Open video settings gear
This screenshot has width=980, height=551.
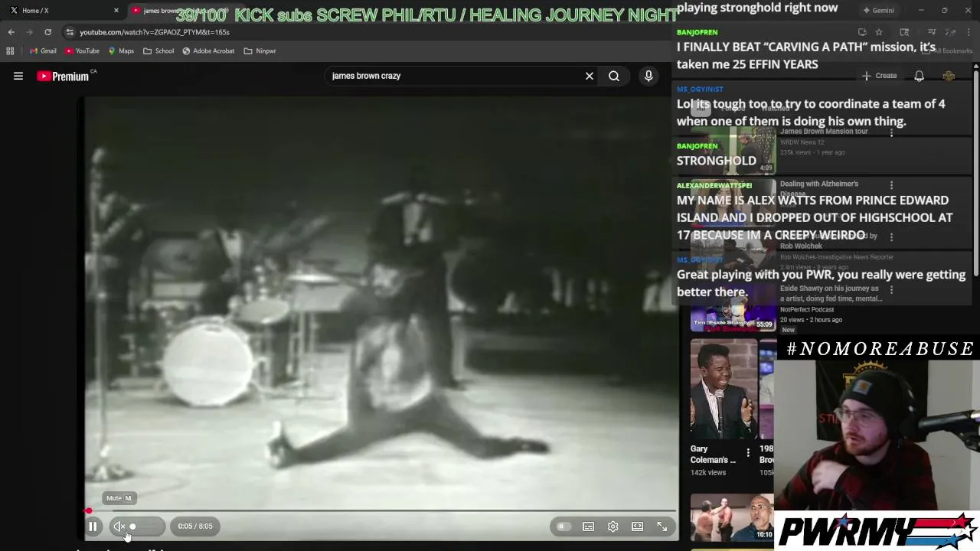tap(612, 527)
